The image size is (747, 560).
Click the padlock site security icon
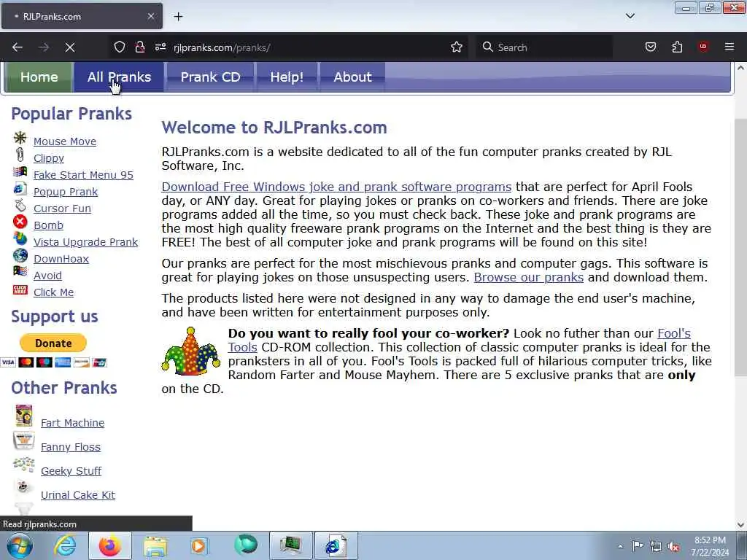(140, 47)
